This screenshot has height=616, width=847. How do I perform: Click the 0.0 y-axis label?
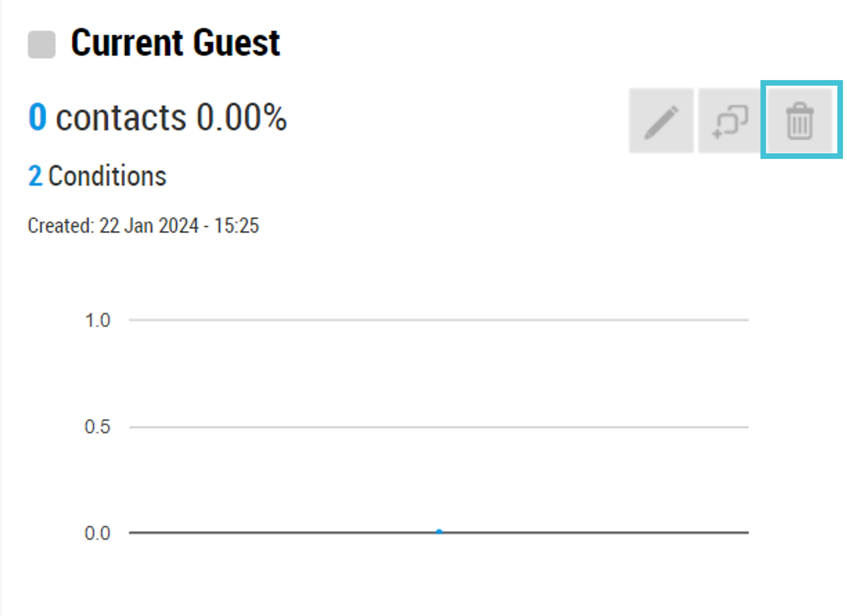tap(97, 534)
